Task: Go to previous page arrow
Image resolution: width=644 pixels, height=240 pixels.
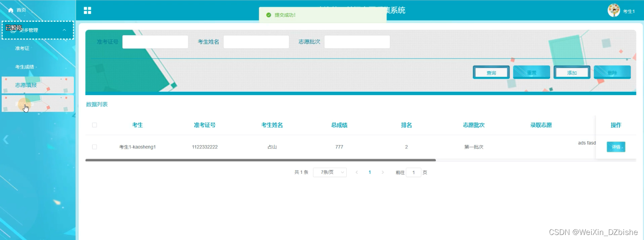Action: click(357, 172)
